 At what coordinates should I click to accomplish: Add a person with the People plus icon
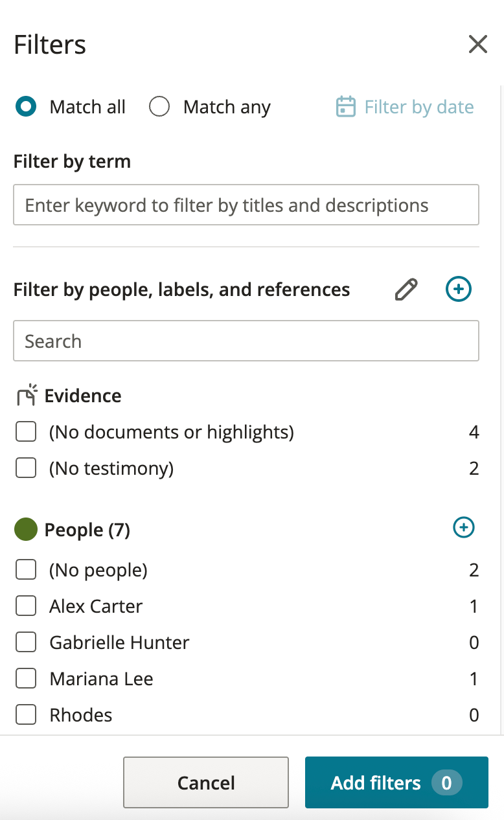point(463,527)
